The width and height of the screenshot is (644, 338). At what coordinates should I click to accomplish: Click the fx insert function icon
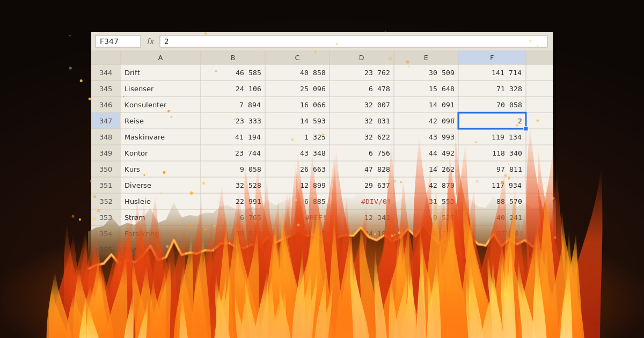coord(150,41)
